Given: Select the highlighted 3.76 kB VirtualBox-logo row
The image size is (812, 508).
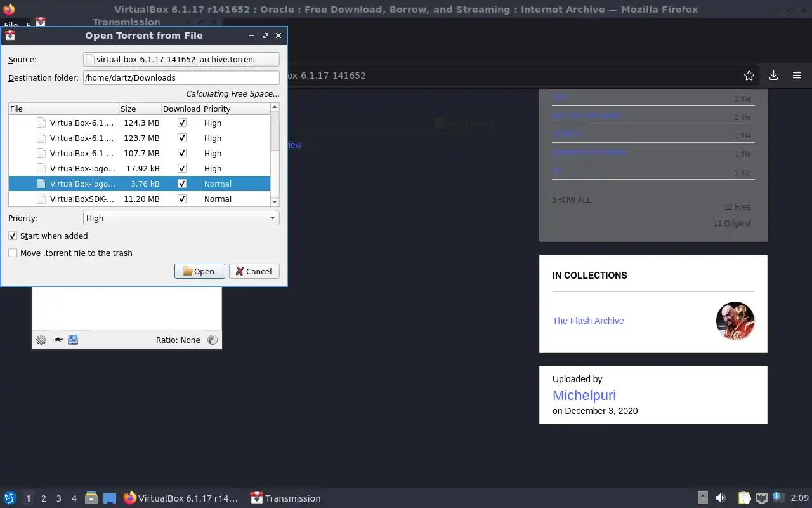Looking at the screenshot, I should coord(140,184).
